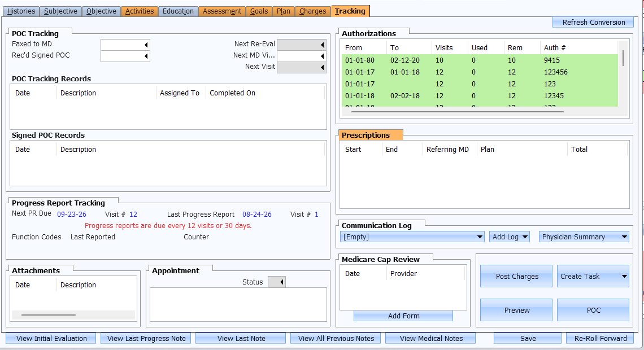The image size is (644, 350).
Task: Click View All Previous Notes button
Action: [x=336, y=339]
